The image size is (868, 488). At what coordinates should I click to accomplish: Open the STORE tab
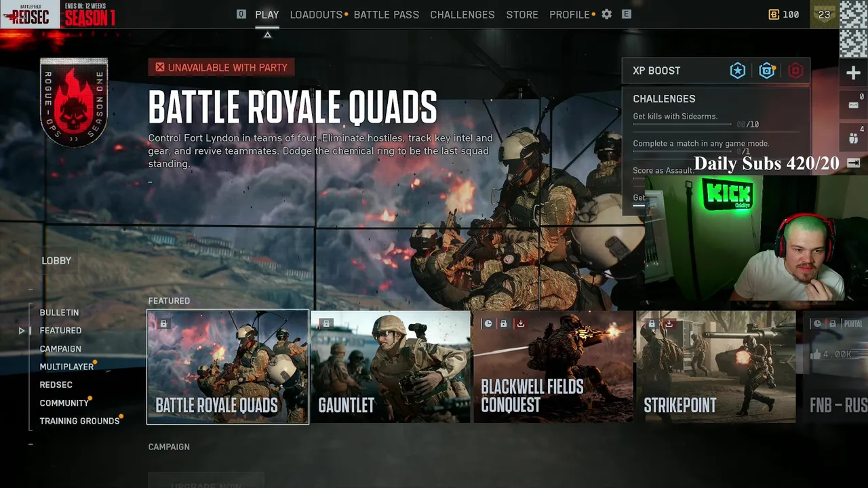click(522, 14)
